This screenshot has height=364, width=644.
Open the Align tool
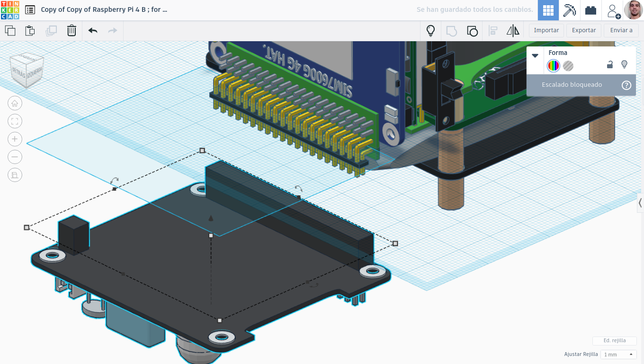pyautogui.click(x=493, y=31)
